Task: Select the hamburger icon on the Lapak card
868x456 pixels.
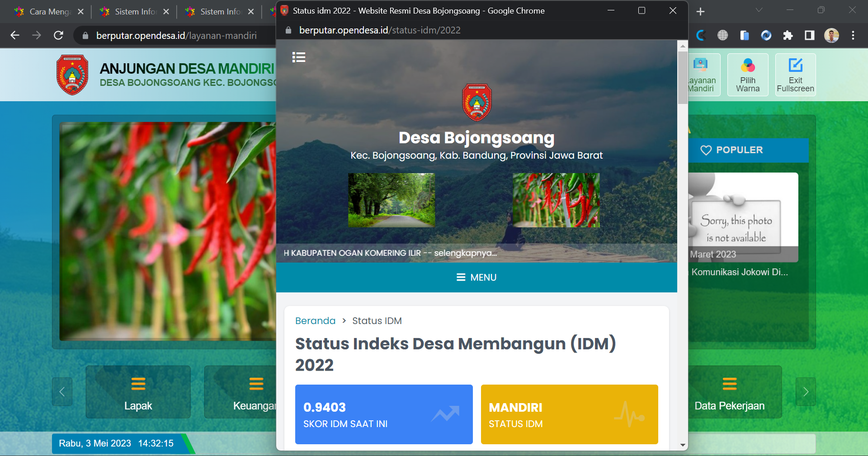Action: click(x=138, y=384)
